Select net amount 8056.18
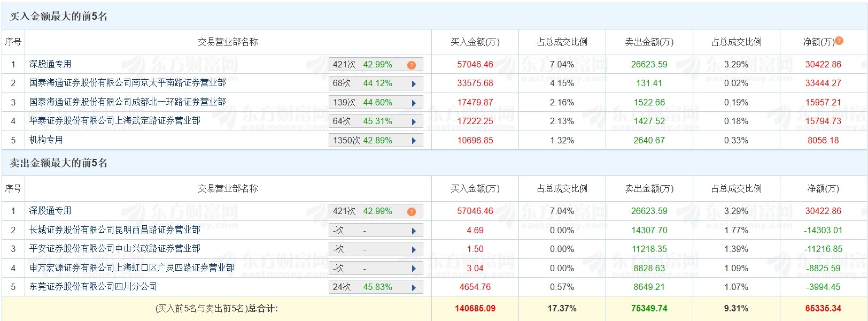This screenshot has width=868, height=321. click(823, 141)
